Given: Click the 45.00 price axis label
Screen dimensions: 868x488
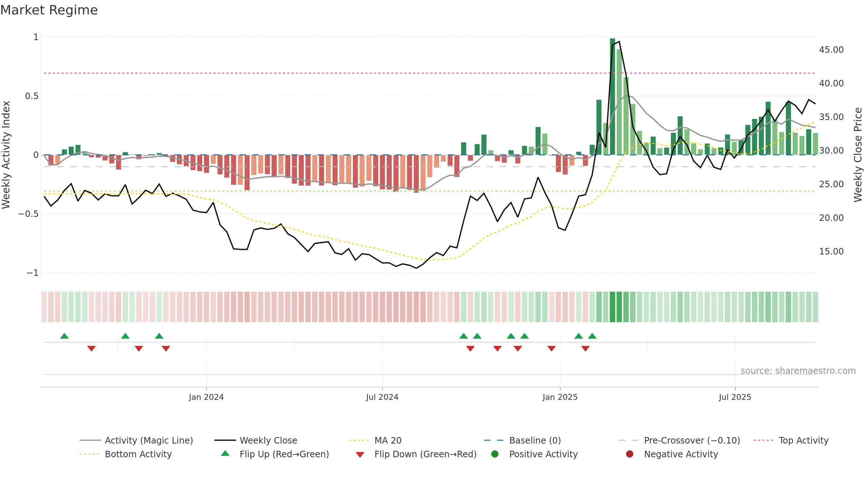Looking at the screenshot, I should coord(831,50).
